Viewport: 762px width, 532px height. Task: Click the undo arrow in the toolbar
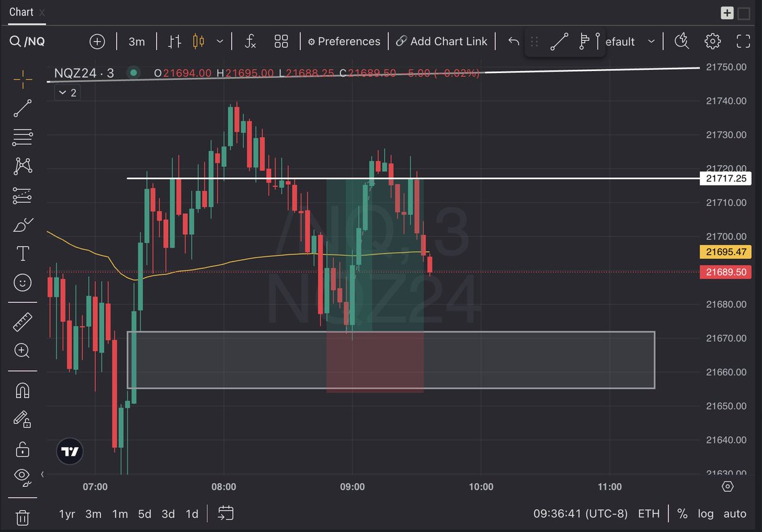click(x=514, y=41)
